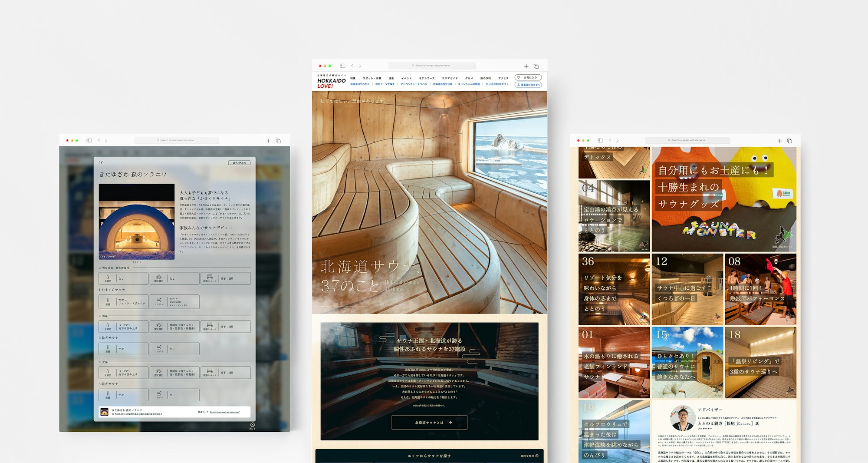Click the 北海道サウナとは arrow button
The image size is (868, 463).
429,422
